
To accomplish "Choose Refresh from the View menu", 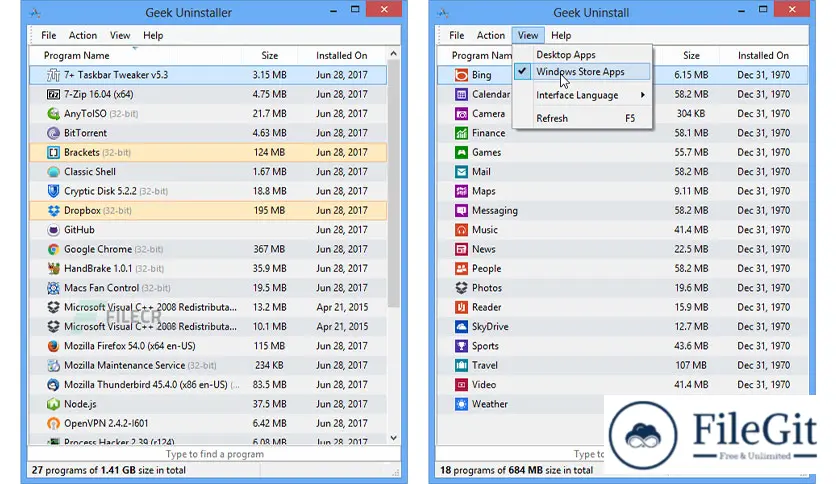I will coord(582,118).
